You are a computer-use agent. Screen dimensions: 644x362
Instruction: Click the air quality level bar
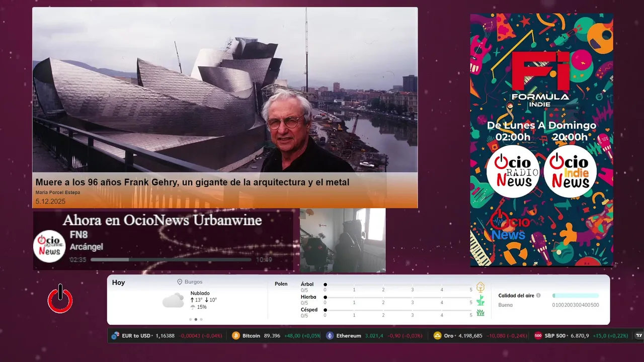pyautogui.click(x=576, y=296)
